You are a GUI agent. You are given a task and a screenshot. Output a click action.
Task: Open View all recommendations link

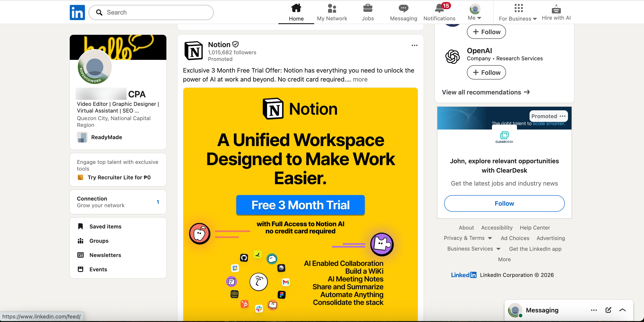pyautogui.click(x=486, y=92)
